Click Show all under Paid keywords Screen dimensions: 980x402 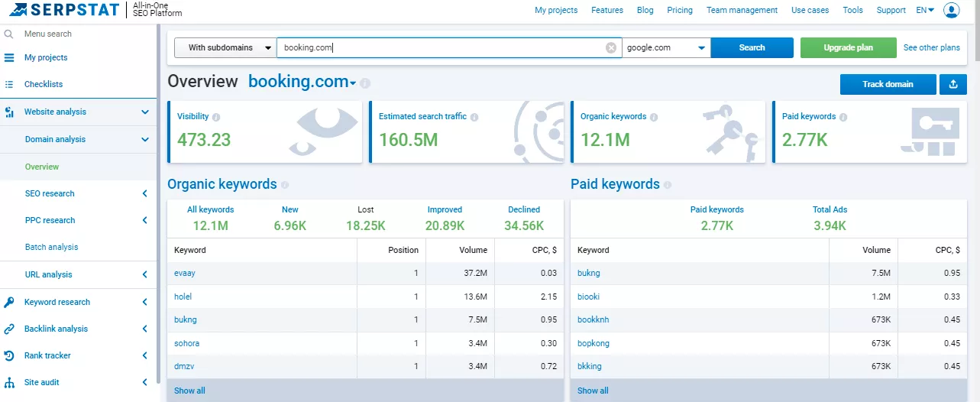point(593,391)
